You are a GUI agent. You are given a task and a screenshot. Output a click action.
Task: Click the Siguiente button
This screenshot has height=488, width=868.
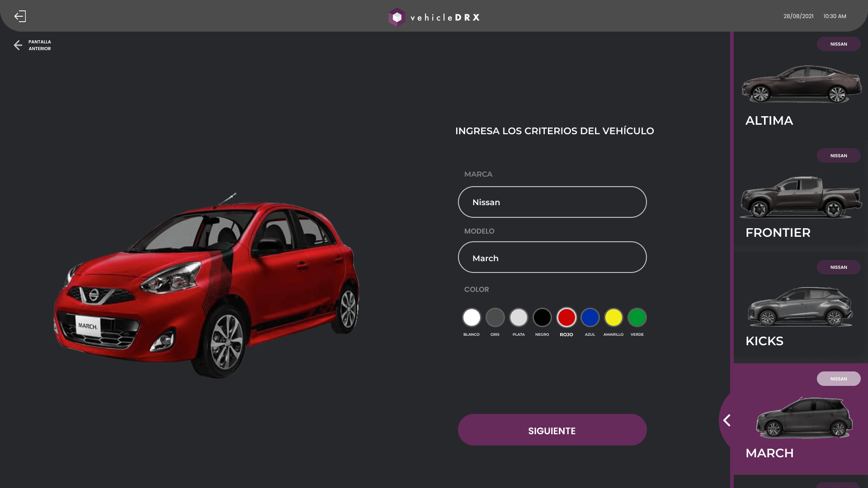coord(552,430)
